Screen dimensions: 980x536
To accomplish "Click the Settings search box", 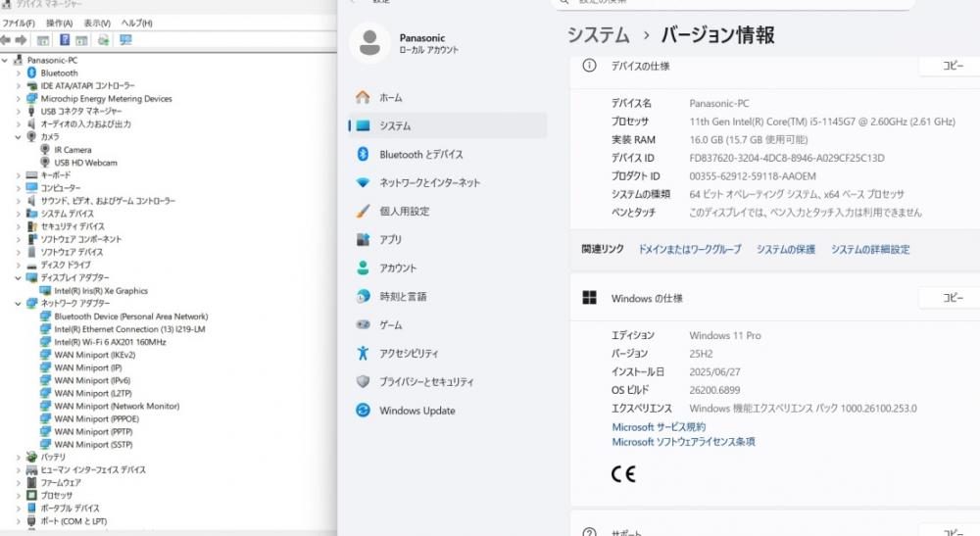I will (x=732, y=3).
